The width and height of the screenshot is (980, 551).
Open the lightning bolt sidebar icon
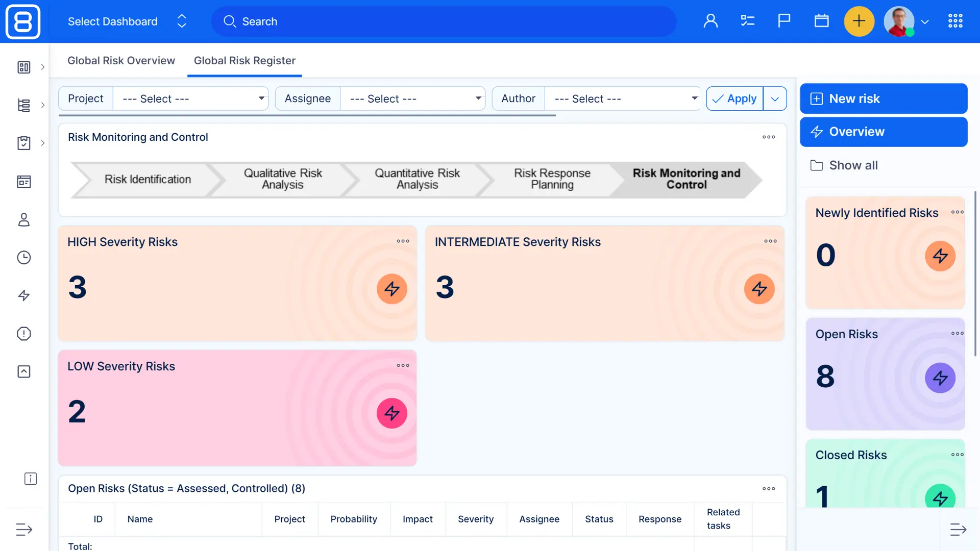coord(23,295)
